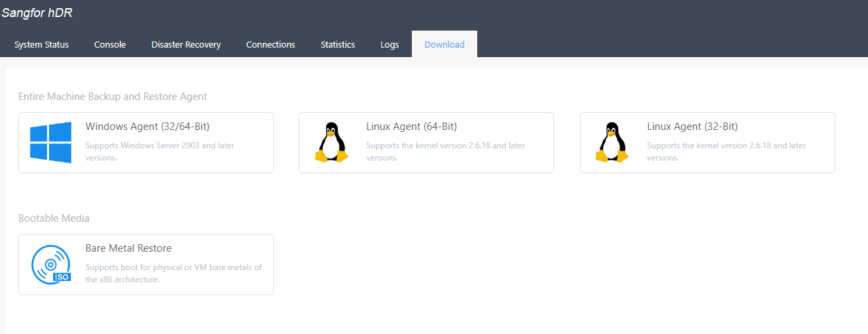The height and width of the screenshot is (334, 868).
Task: View the Statistics tab
Action: [x=338, y=44]
